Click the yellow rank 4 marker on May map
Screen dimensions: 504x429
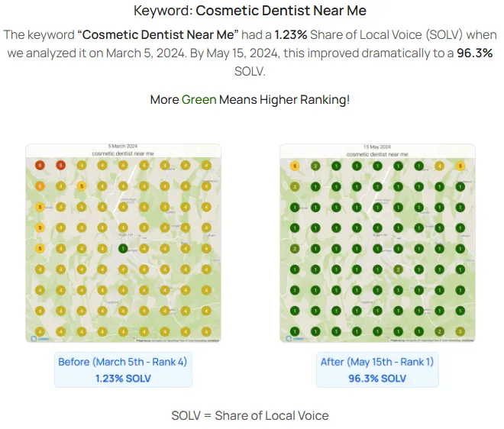click(x=439, y=166)
